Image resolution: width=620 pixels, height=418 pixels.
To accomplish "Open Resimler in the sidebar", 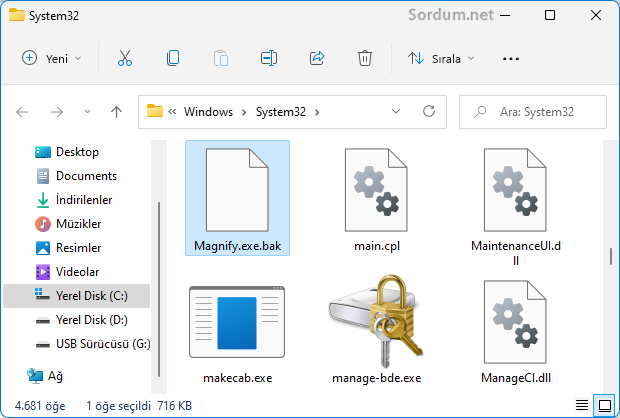I will coord(68,248).
